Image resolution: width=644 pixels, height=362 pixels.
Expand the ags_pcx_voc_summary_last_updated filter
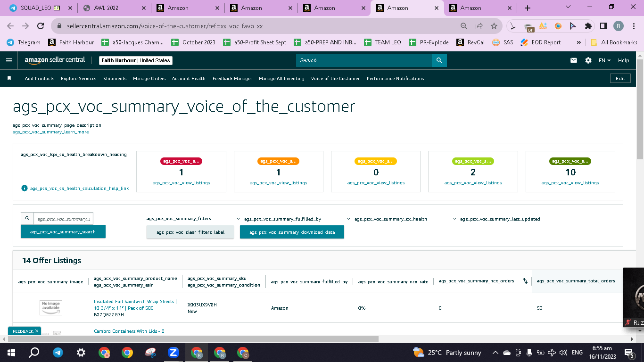click(496, 219)
